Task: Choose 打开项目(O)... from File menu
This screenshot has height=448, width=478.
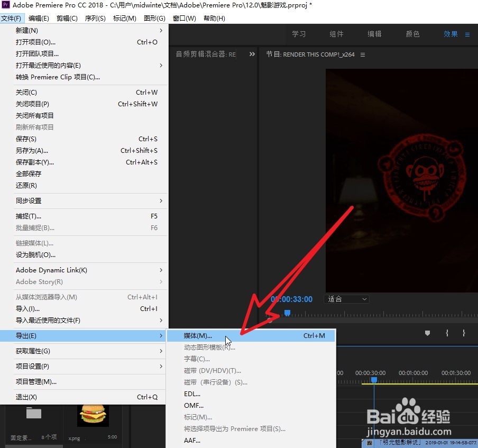Action: click(x=84, y=42)
